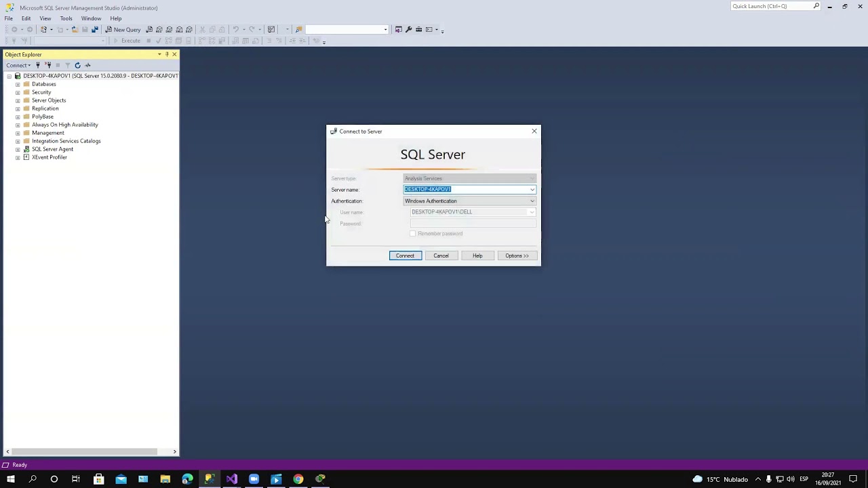Open the Window menu
This screenshot has height=488, width=868.
pos(91,18)
